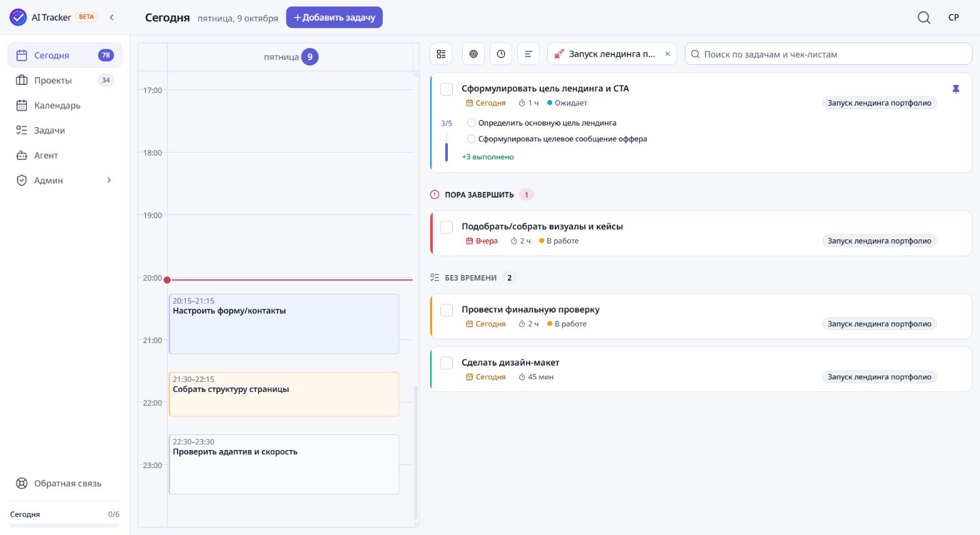Click В работе status on Провести финальную проверку

pos(567,324)
